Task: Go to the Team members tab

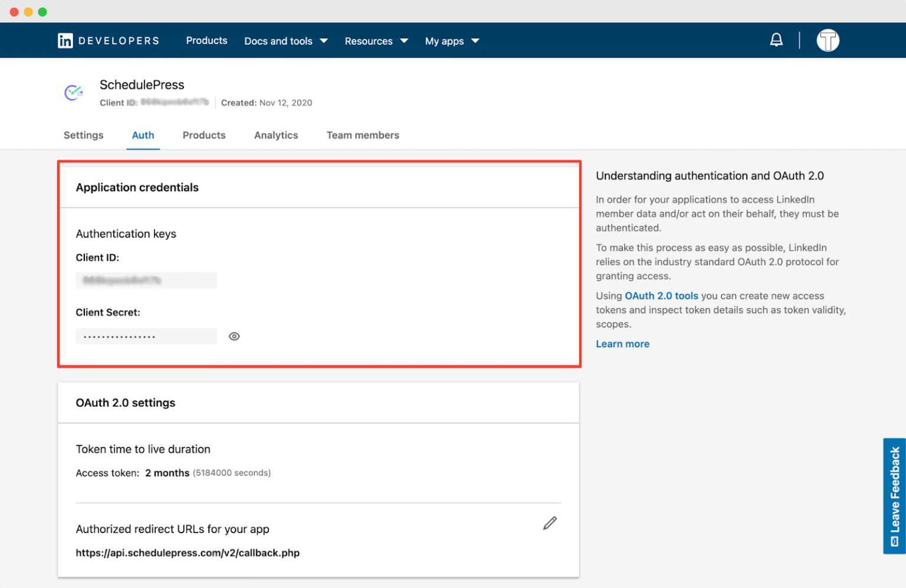Action: tap(363, 135)
